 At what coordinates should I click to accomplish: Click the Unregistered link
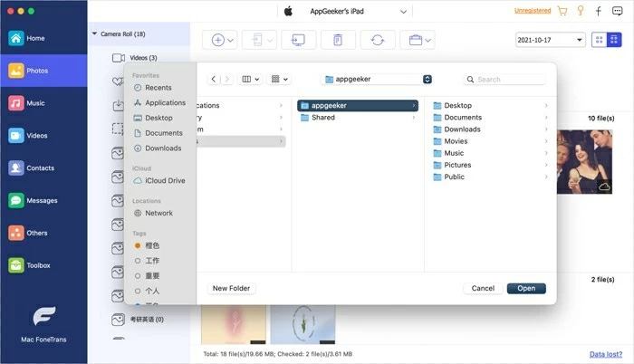532,11
